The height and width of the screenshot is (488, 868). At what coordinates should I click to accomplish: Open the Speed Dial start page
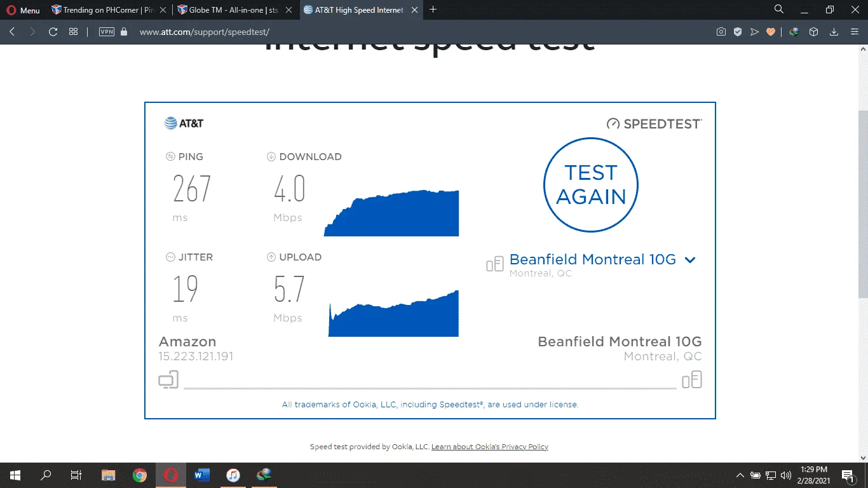point(74,32)
